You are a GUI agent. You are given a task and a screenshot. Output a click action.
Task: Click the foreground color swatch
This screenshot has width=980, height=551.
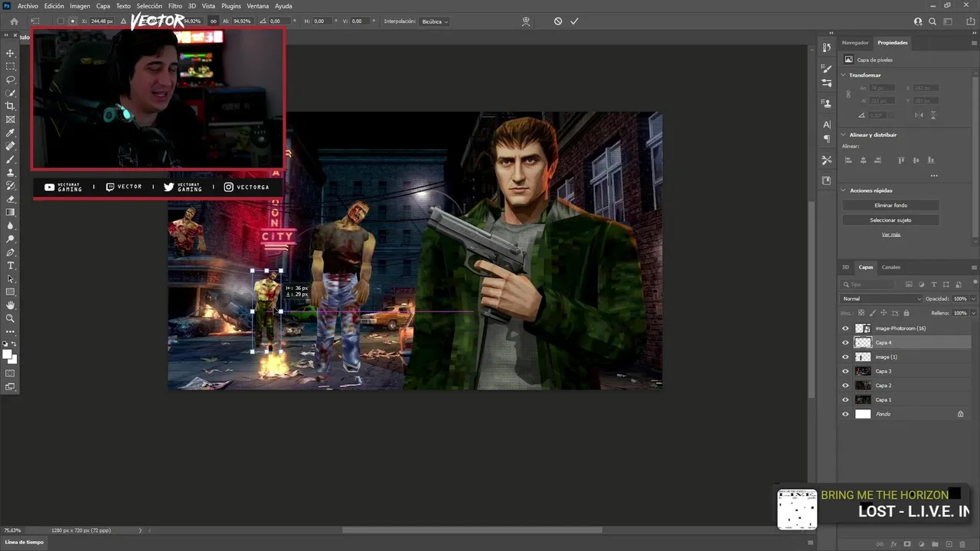tap(8, 354)
